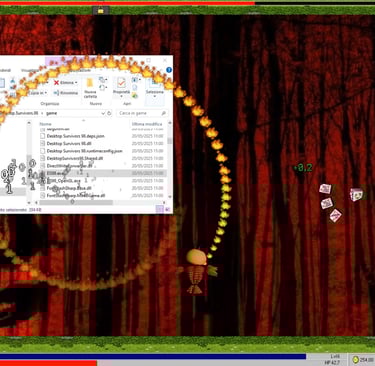
Task: Expand the address bar history chevron
Action: pos(103,113)
